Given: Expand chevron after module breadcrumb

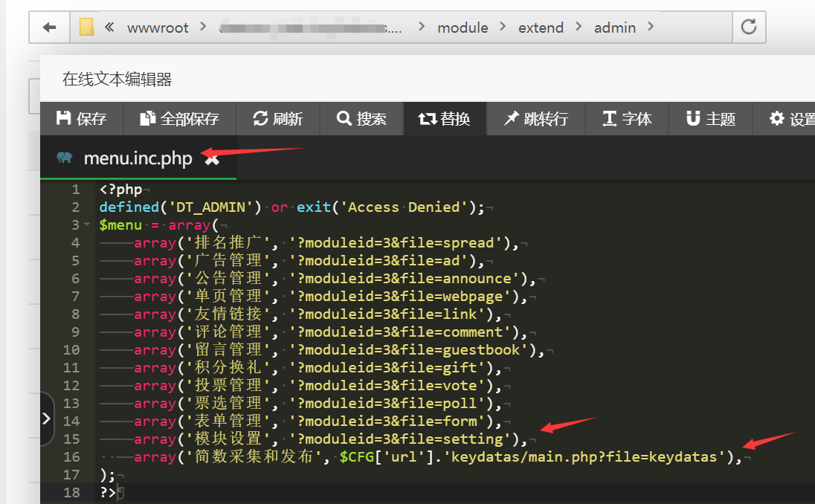Looking at the screenshot, I should coord(503,26).
